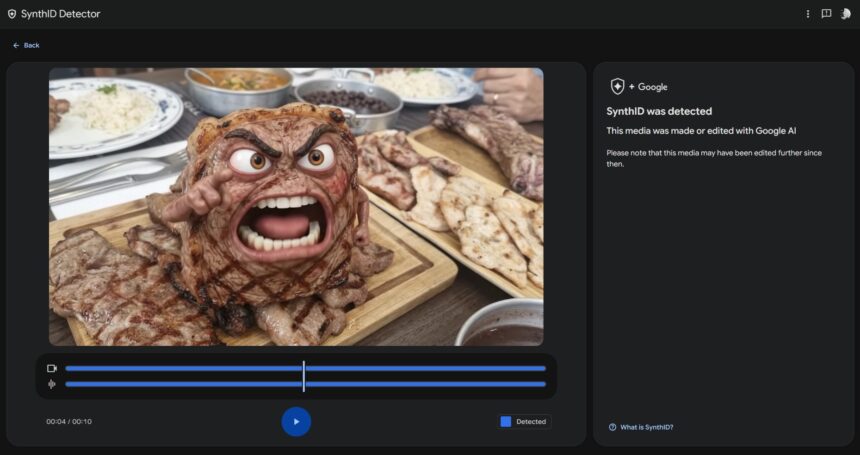Click the SynthID shield logo in header
Image resolution: width=860 pixels, height=455 pixels.
click(12, 14)
